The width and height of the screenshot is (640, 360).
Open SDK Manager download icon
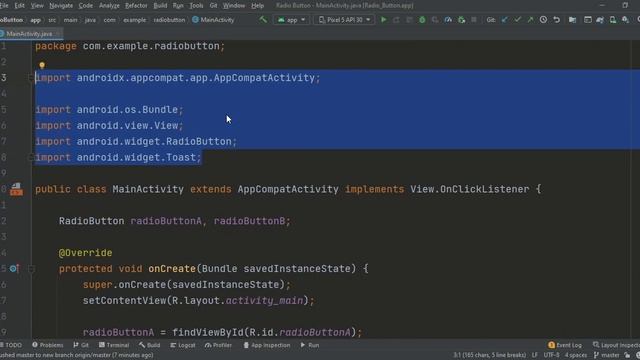[625, 20]
